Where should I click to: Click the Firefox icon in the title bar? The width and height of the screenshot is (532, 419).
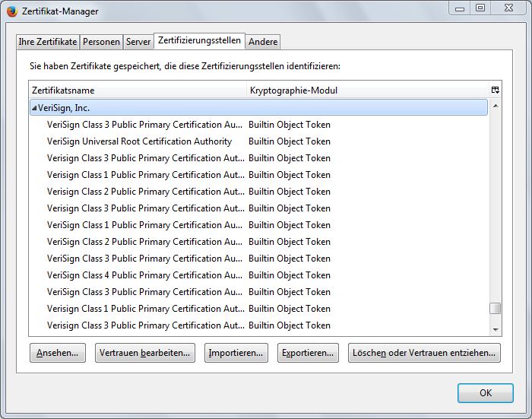pos(12,11)
